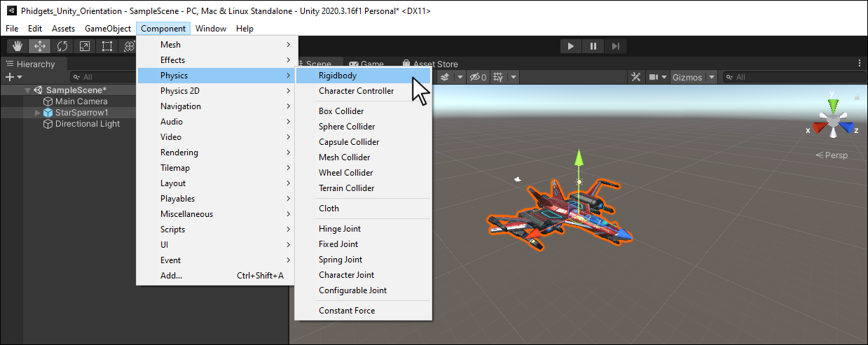Open the effects dropdown arrow beside layers icon
The image size is (868, 345).
point(460,77)
